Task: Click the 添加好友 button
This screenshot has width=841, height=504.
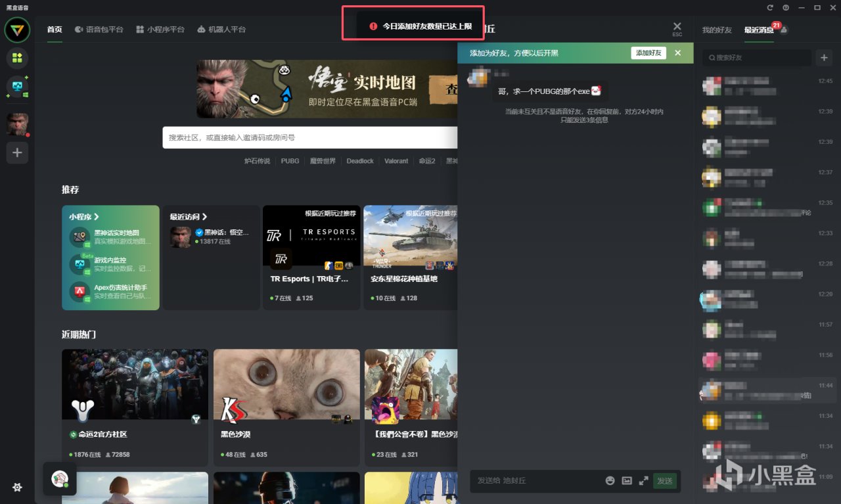Action: (648, 53)
